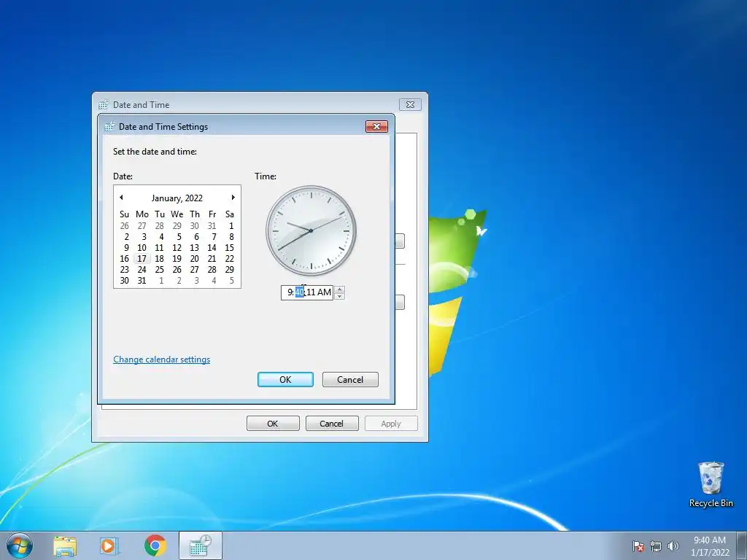747x560 pixels.
Task: Decrease time with the down spinner arrow
Action: pyautogui.click(x=339, y=296)
